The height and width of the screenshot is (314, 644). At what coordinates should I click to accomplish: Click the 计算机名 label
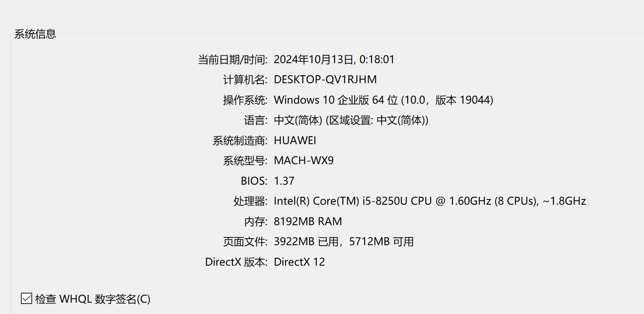coord(245,80)
